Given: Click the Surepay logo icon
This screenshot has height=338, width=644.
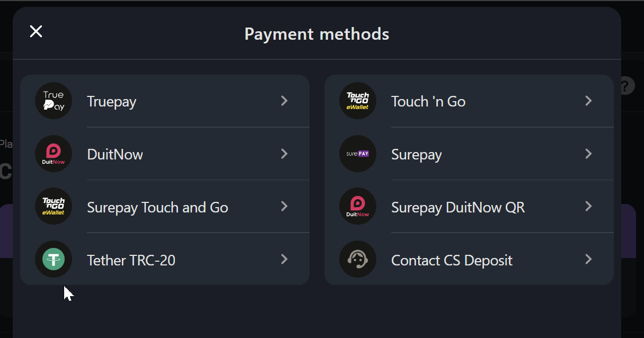Looking at the screenshot, I should pos(358,154).
